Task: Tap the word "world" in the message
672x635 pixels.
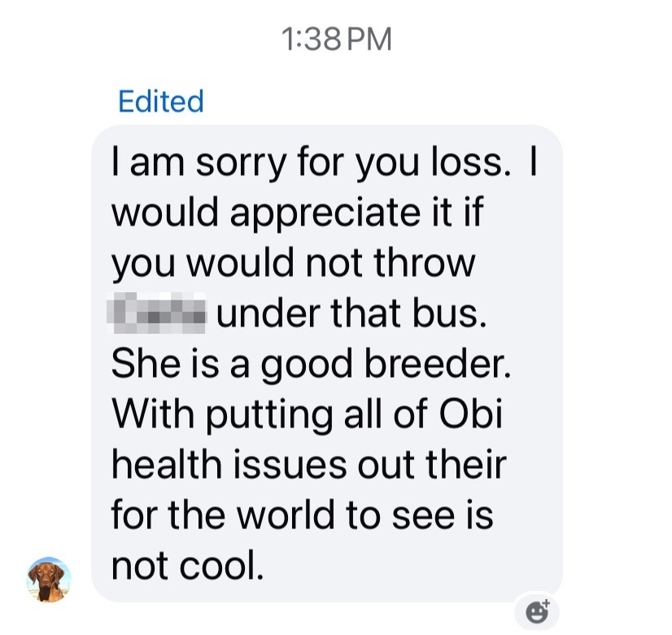Action: [x=286, y=515]
